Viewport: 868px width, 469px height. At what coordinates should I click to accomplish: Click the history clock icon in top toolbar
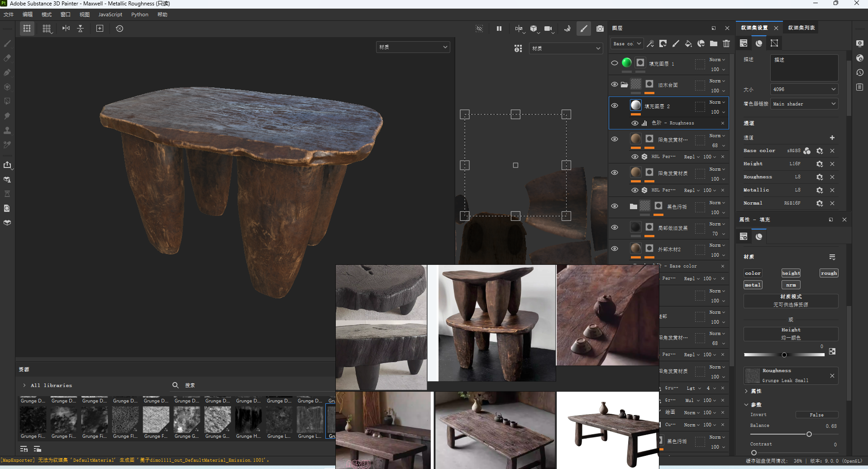pyautogui.click(x=119, y=29)
